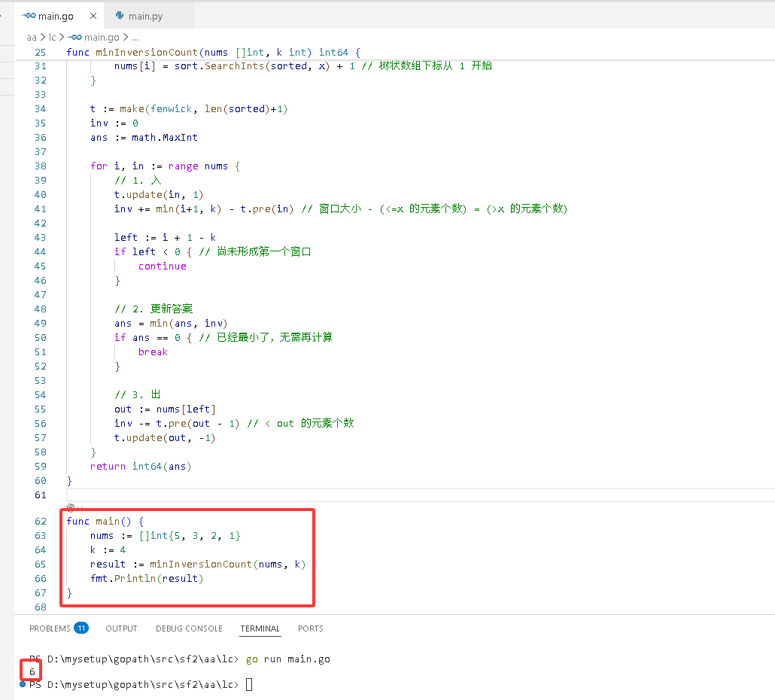This screenshot has width=775, height=700.
Task: Click the terminal input cursor prompt
Action: click(x=249, y=685)
